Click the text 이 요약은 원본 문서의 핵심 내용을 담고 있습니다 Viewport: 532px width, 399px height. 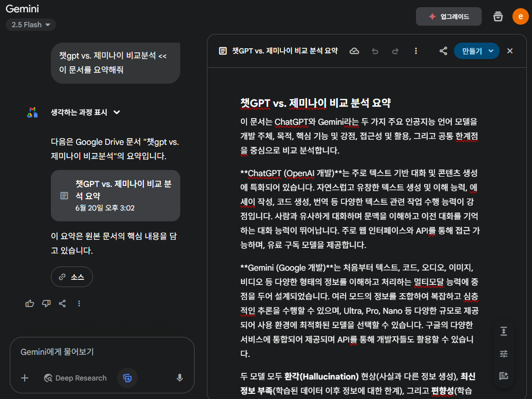coord(114,243)
